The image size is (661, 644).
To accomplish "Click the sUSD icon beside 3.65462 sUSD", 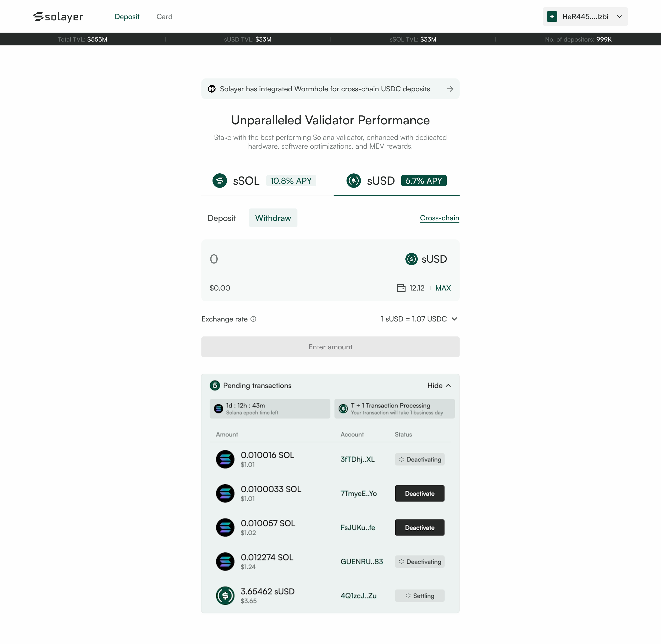I will coord(225,596).
